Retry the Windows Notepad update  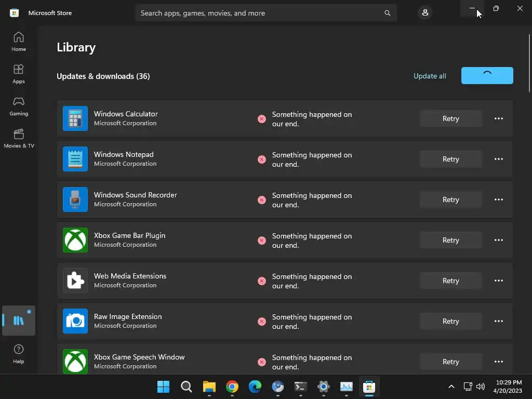(x=450, y=159)
